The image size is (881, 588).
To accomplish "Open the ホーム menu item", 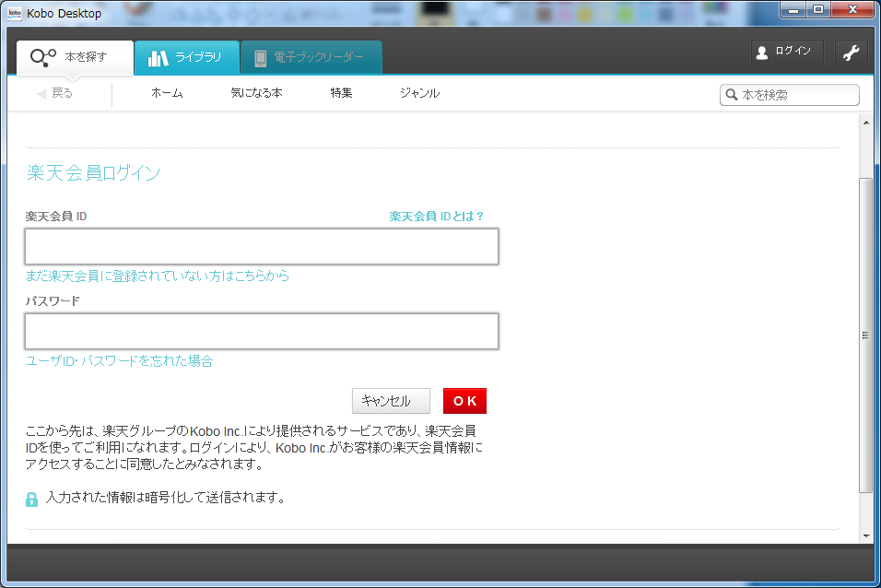I will [167, 93].
